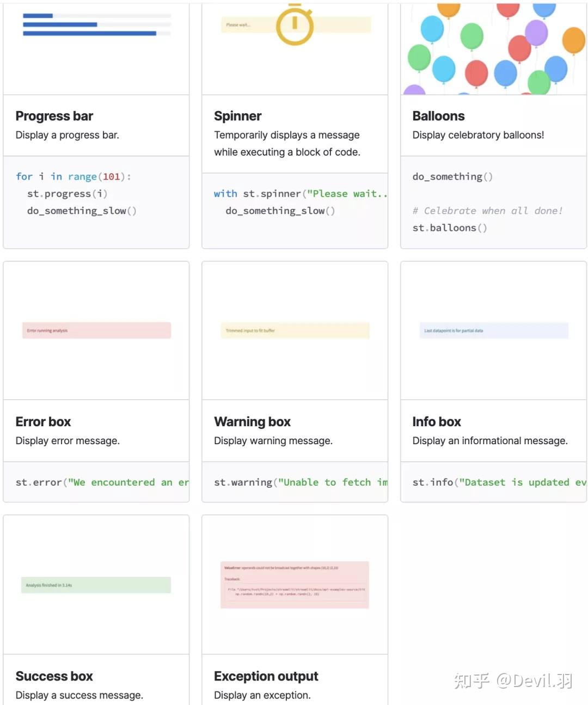Open the Balloons card title
The height and width of the screenshot is (705, 588).
[x=438, y=116]
